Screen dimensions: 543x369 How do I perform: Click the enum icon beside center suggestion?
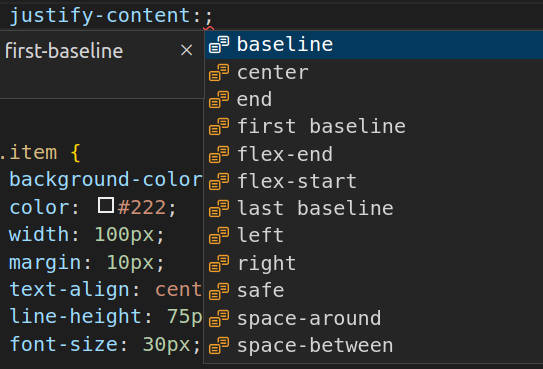click(219, 72)
